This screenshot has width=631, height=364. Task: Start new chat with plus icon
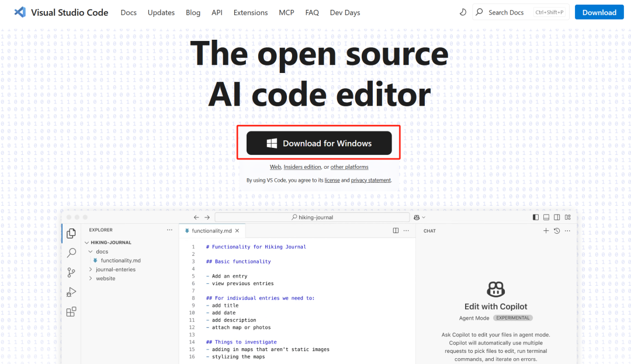coord(546,230)
